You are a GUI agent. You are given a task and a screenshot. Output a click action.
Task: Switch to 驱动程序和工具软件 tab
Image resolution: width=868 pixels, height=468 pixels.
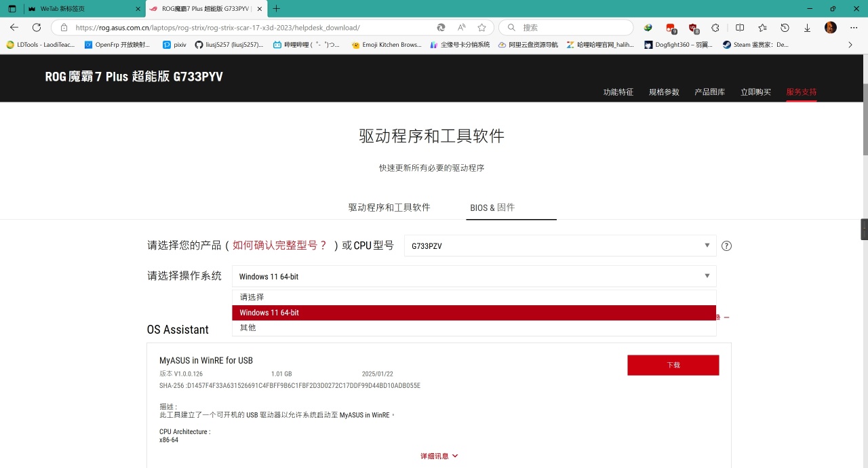coord(389,208)
